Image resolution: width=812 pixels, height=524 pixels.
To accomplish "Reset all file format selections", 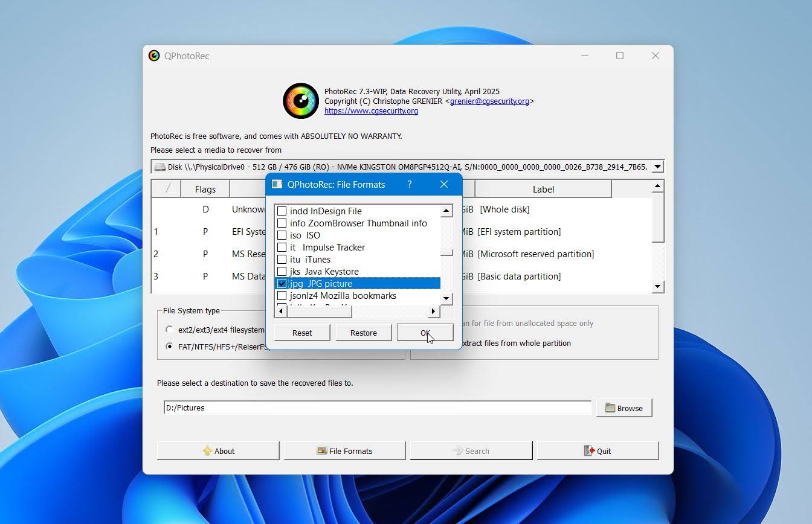I will (x=301, y=333).
